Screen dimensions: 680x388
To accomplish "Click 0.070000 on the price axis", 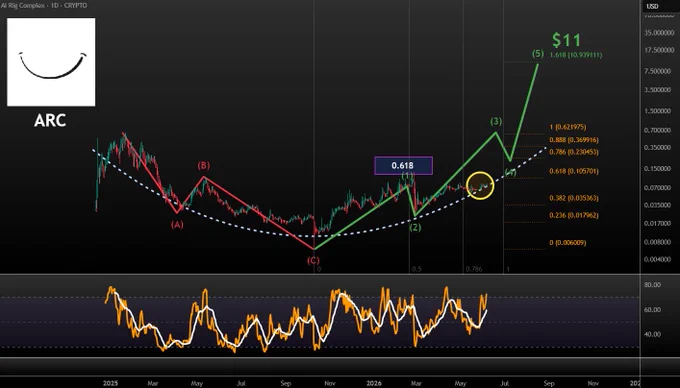I will [x=657, y=188].
